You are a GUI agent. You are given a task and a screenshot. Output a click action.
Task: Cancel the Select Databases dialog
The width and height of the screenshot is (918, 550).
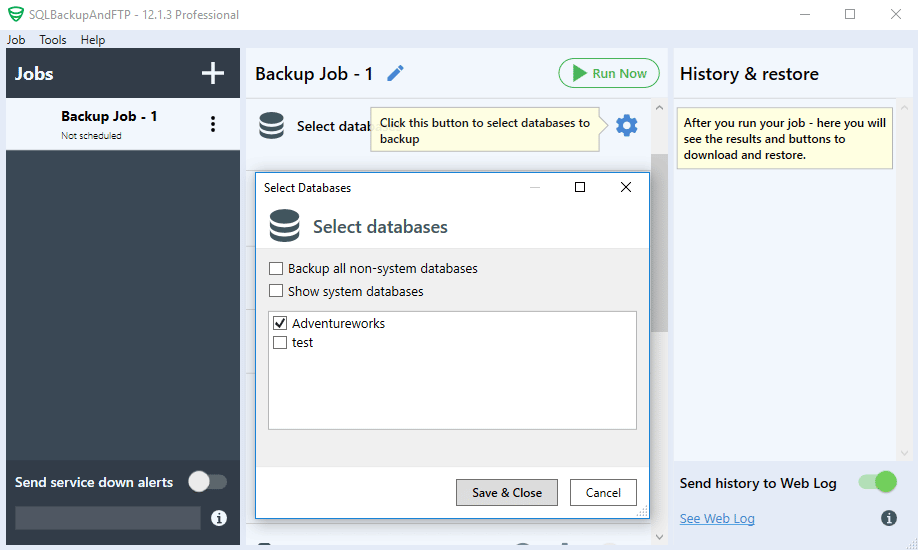pyautogui.click(x=603, y=493)
